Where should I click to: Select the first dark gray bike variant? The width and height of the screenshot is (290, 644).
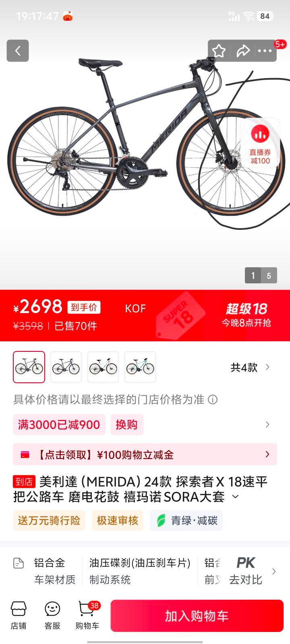(29, 367)
